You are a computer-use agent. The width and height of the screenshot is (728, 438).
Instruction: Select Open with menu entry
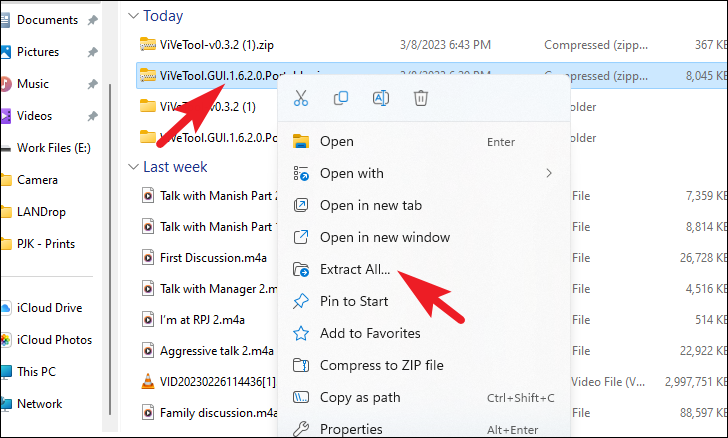pyautogui.click(x=423, y=173)
